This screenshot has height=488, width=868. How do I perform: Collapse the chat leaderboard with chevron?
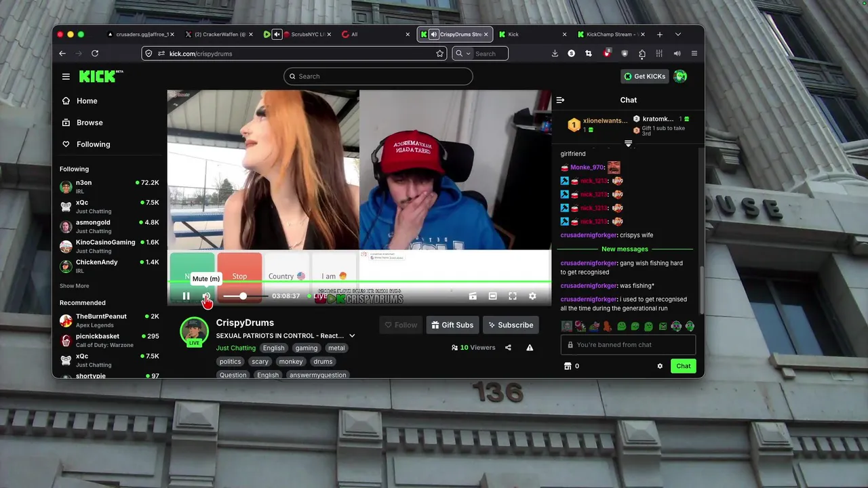pos(628,144)
